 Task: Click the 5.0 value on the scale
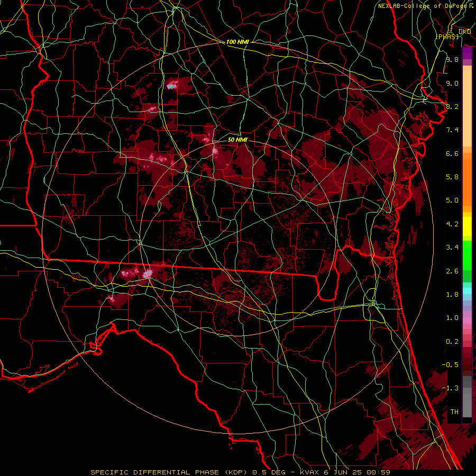(x=452, y=200)
